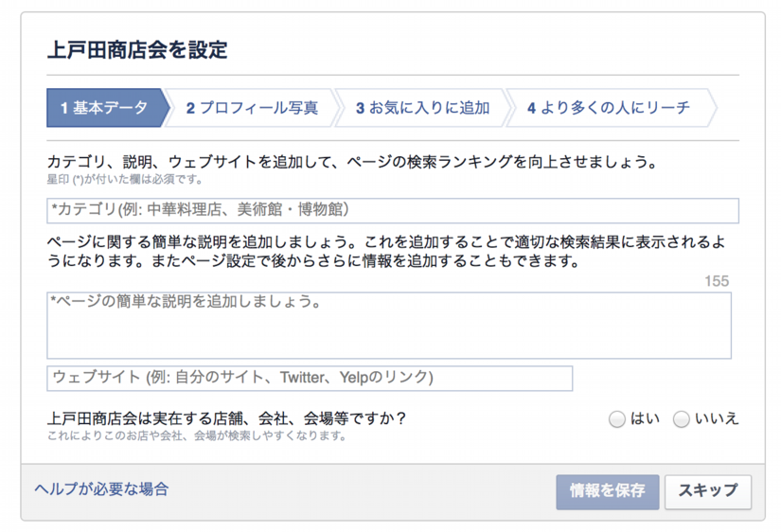Click the カテゴリ input field

[x=392, y=209]
